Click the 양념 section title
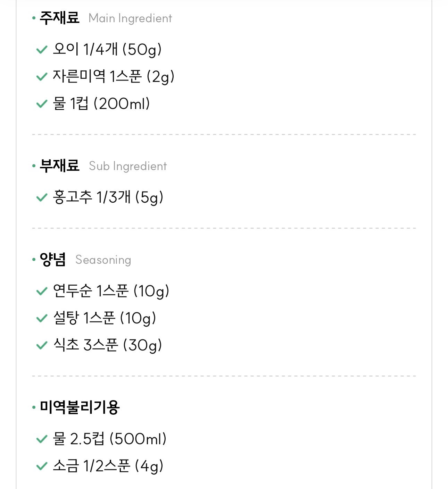Image resolution: width=448 pixels, height=489 pixels. coord(53,259)
